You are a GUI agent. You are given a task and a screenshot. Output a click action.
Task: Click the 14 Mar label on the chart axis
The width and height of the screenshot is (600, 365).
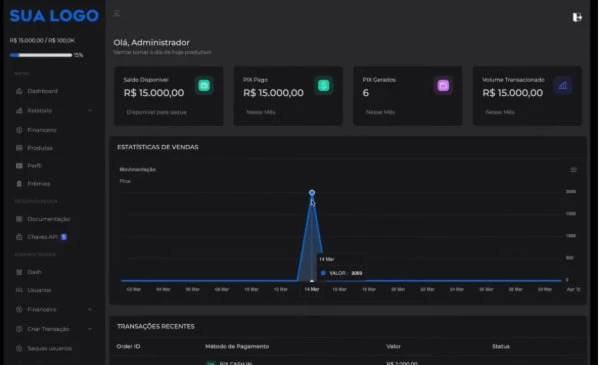[x=311, y=289]
